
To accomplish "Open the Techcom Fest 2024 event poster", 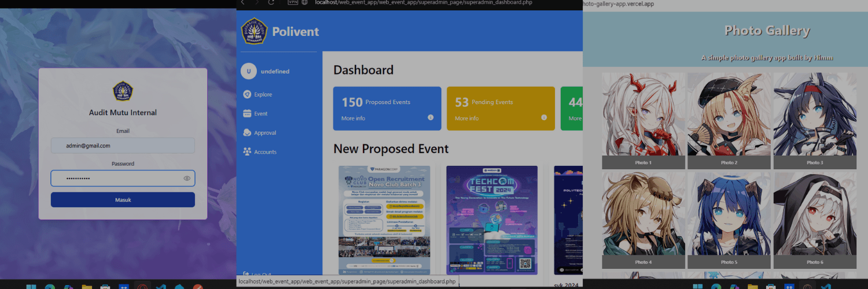I will 491,220.
